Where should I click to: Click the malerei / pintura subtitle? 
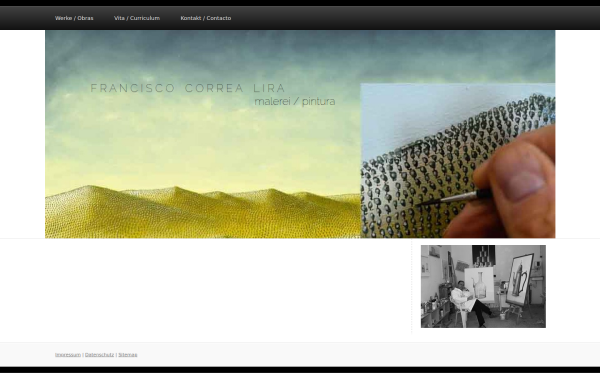(x=295, y=101)
